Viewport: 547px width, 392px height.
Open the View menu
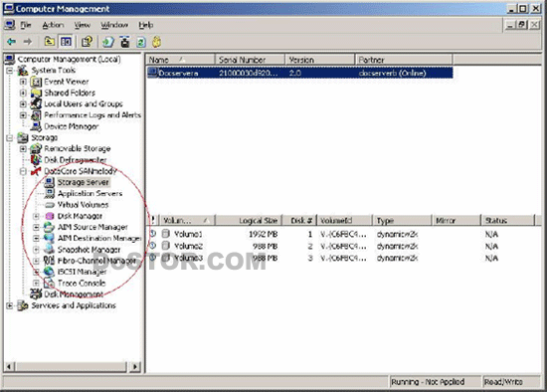[x=83, y=25]
